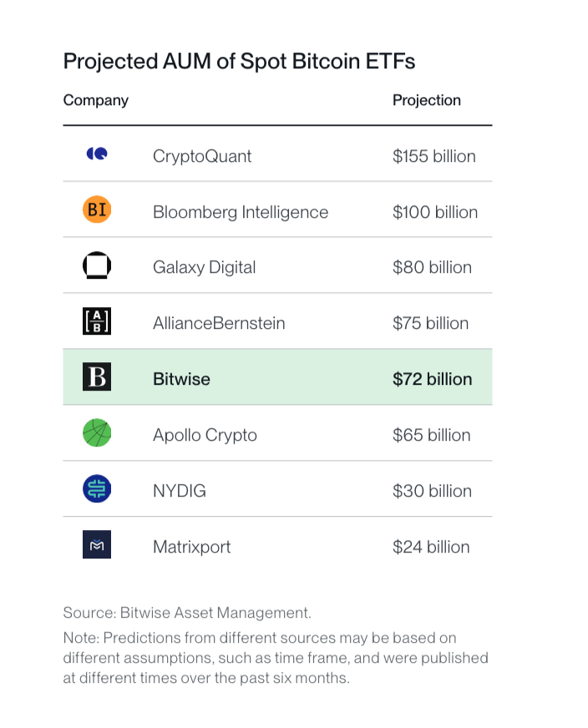Image resolution: width=588 pixels, height=728 pixels.
Task: Click the Galaxy Digital $80 billion value
Action: (x=432, y=267)
